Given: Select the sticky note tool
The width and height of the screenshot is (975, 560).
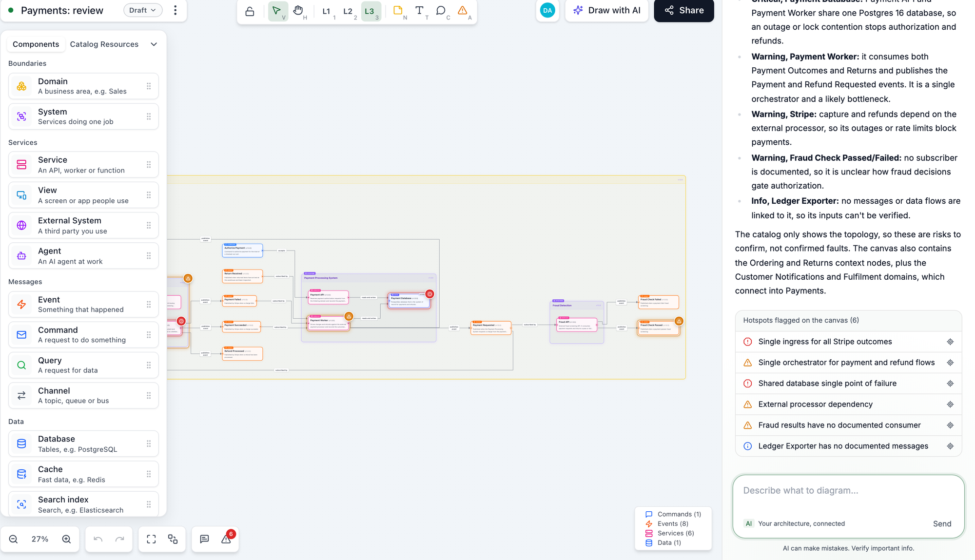Looking at the screenshot, I should click(x=398, y=11).
